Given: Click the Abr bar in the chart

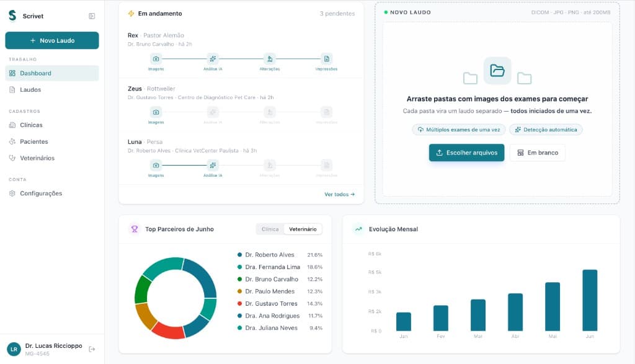Looking at the screenshot, I should (515, 312).
